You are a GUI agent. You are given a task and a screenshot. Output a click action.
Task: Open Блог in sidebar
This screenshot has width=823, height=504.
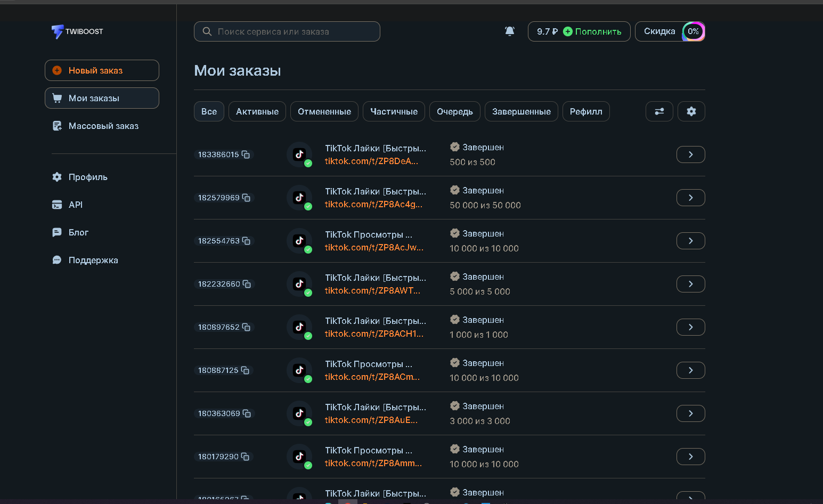70,232
